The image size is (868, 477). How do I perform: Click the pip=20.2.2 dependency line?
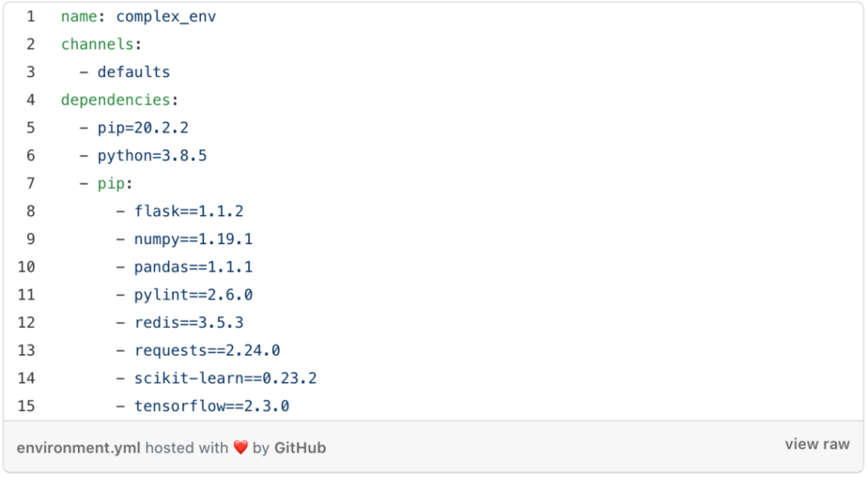[143, 128]
